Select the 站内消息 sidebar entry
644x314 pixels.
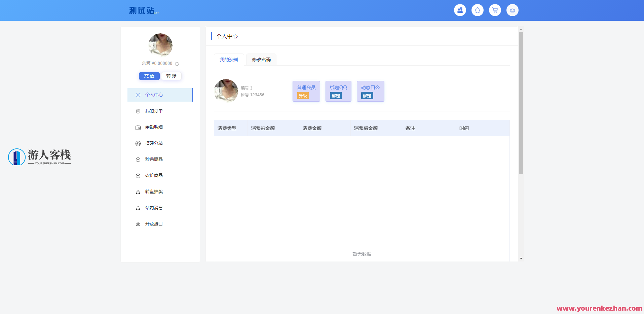click(153, 208)
